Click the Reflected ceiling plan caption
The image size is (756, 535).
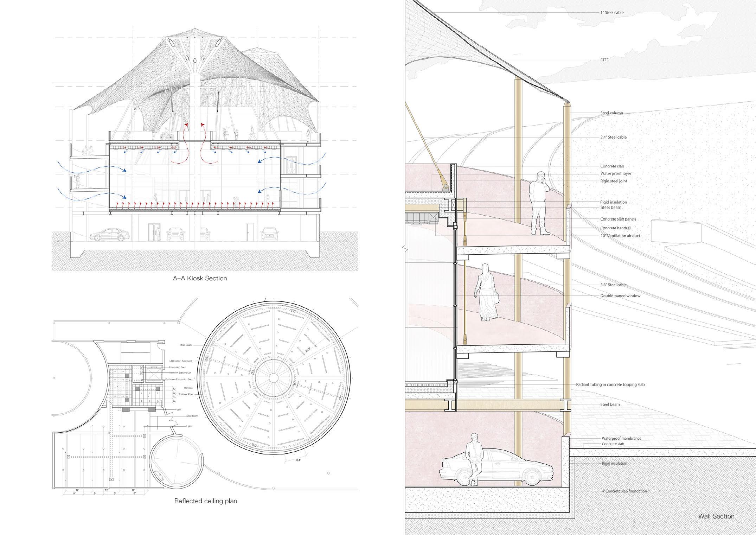point(205,501)
